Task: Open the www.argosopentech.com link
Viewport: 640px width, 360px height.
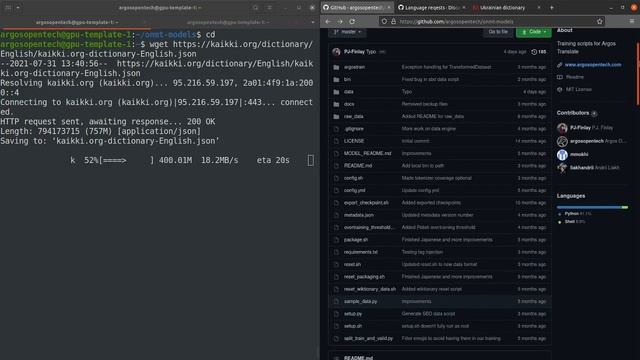Action: point(593,64)
